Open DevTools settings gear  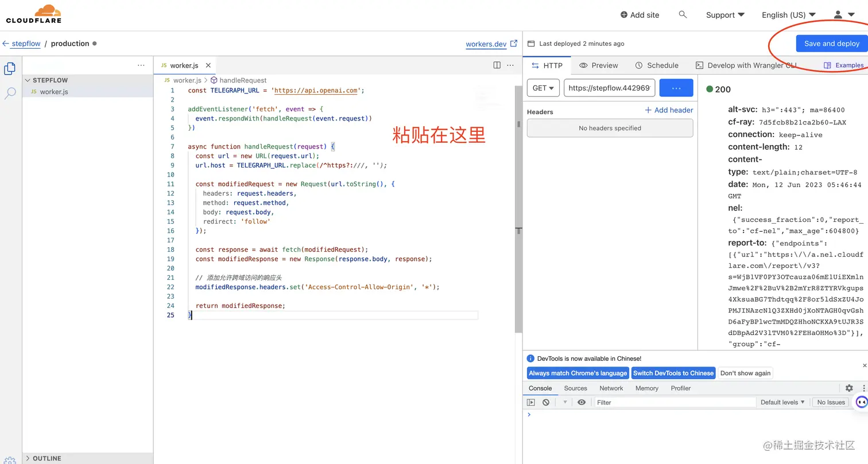849,388
